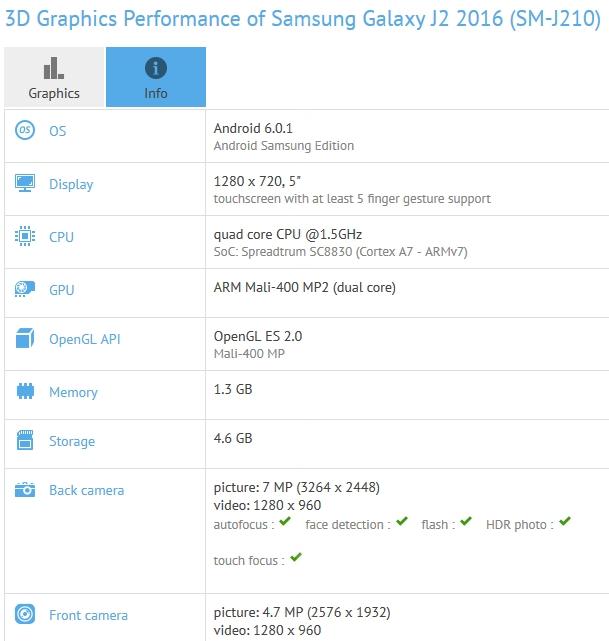Click the Mali-400 MP subtext
The height and width of the screenshot is (641, 609).
249,354
